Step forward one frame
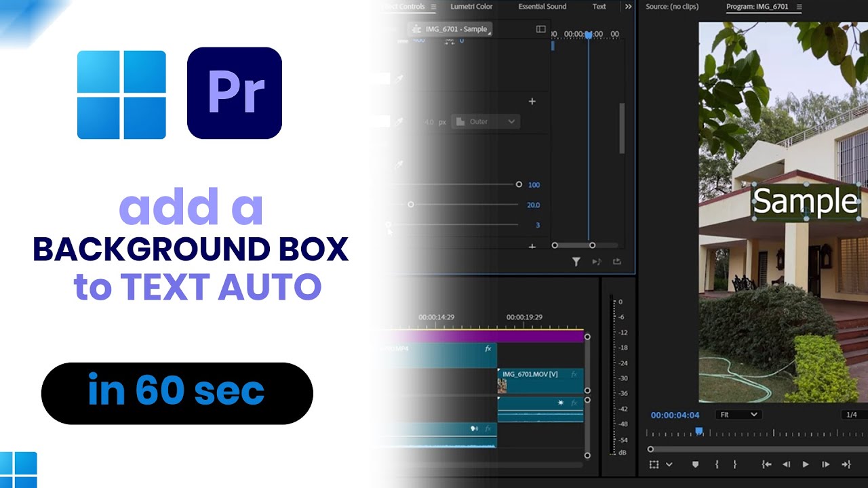 (825, 464)
